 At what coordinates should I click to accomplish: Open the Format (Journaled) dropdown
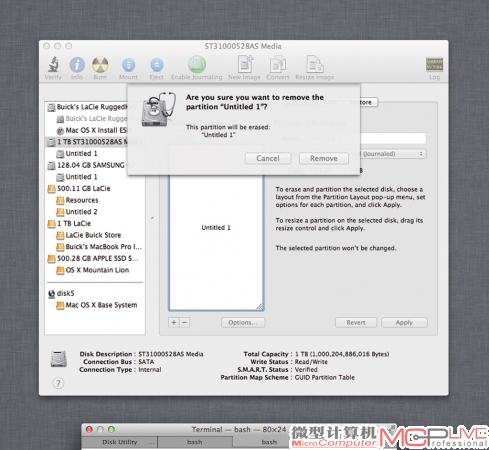(x=393, y=154)
